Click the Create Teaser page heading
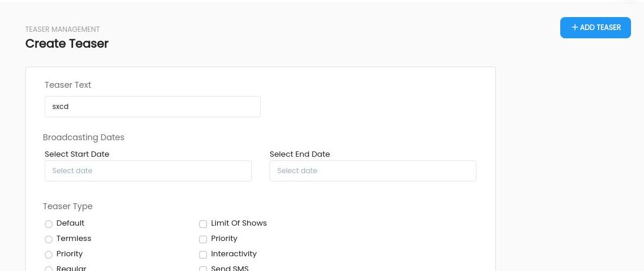The image size is (644, 271). [67, 44]
